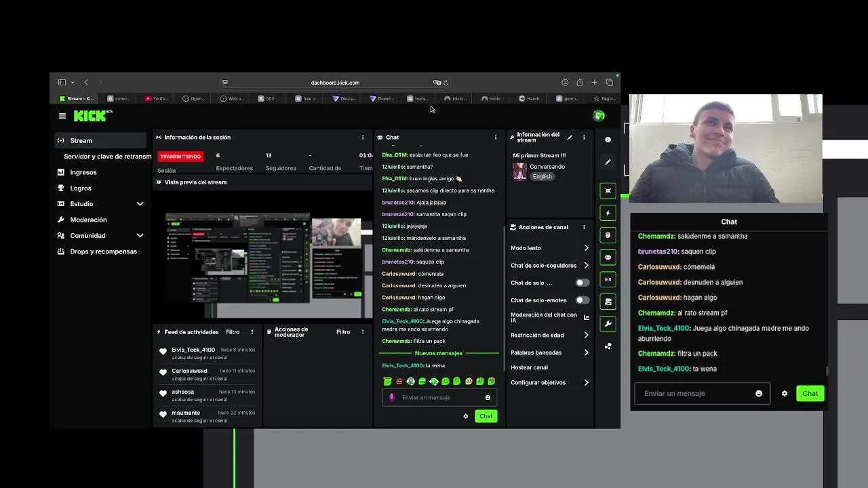Open three-dots menu of Información de la sesión

[362, 137]
